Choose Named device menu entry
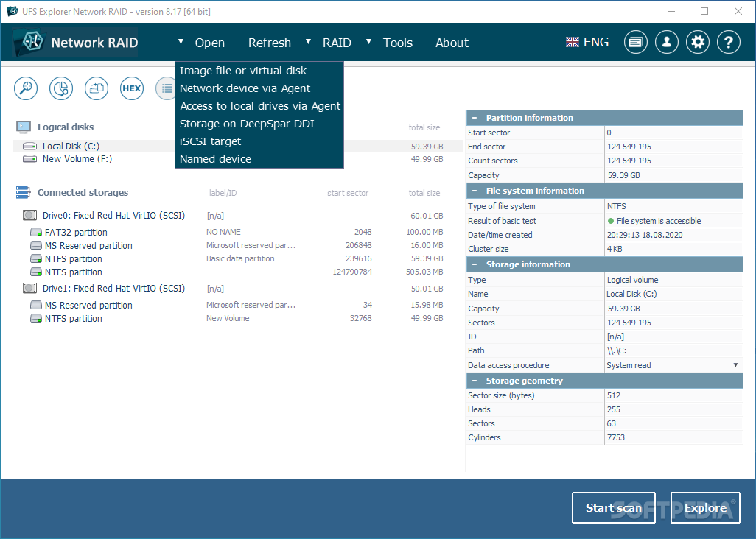The height and width of the screenshot is (539, 756). (259, 159)
